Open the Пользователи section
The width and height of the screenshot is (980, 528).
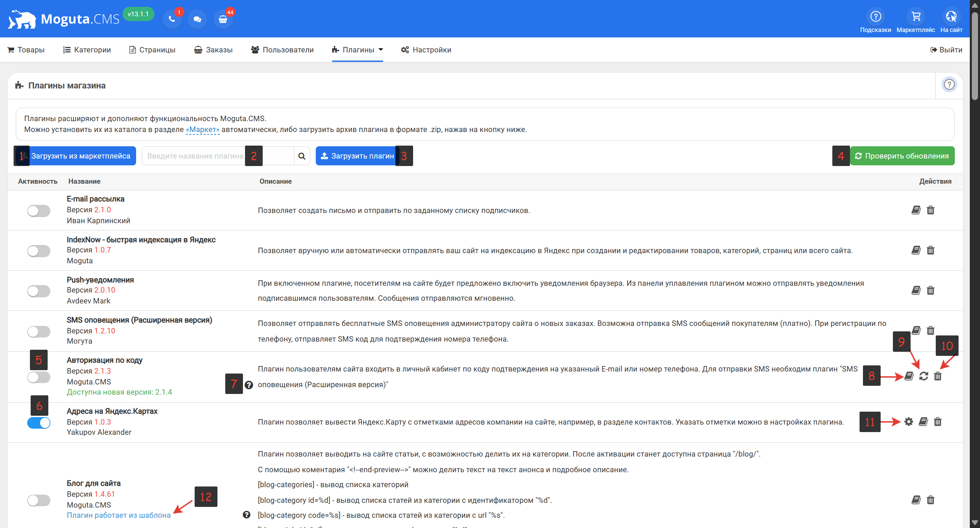point(282,50)
